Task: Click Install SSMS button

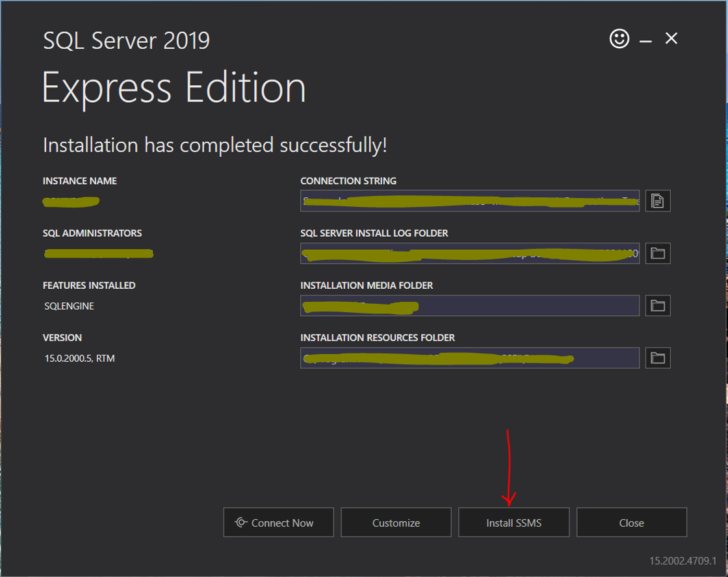Action: pos(514,522)
